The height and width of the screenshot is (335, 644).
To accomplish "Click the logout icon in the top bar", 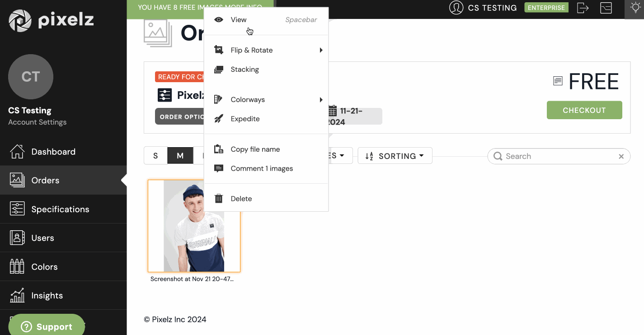I will (583, 8).
